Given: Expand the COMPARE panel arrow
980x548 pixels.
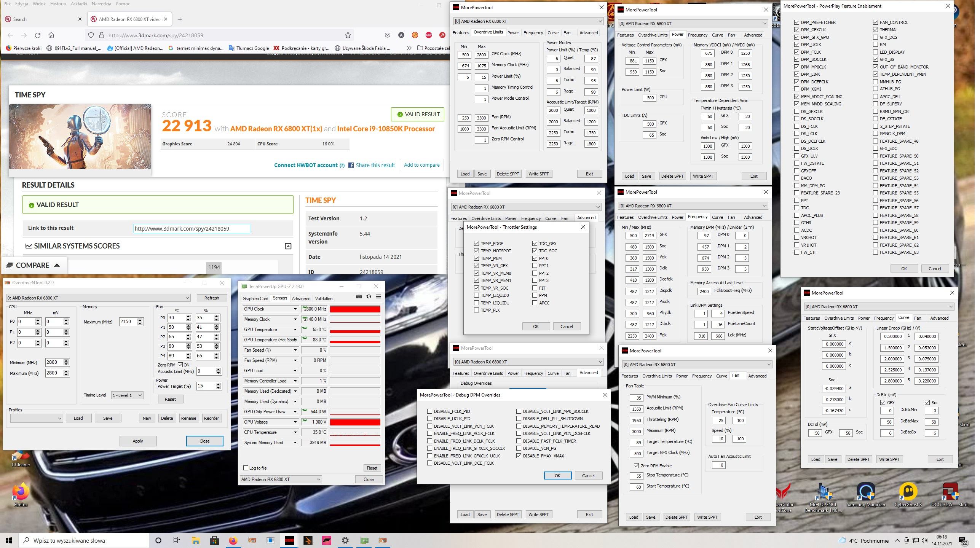Looking at the screenshot, I should pos(57,265).
